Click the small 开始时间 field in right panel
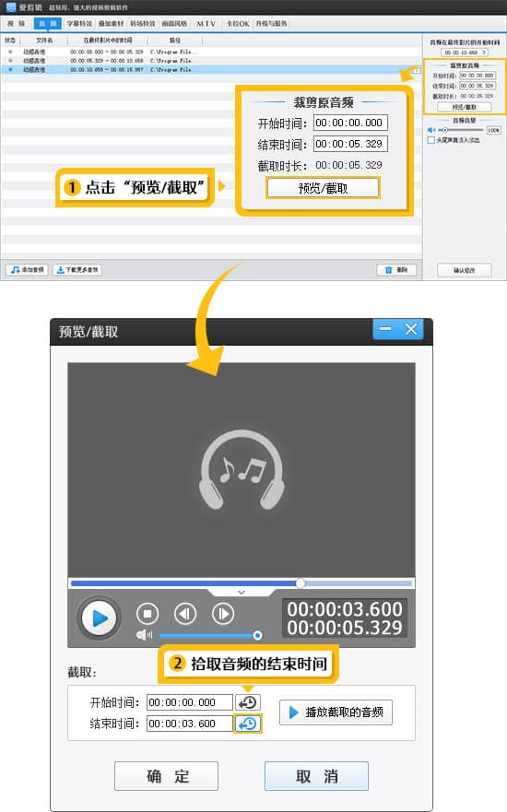 477,76
